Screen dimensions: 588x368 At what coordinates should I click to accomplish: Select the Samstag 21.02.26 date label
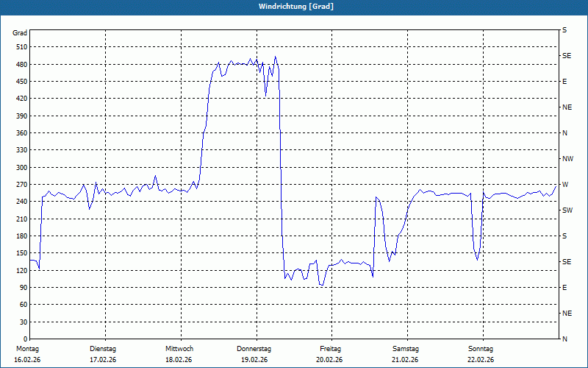406,354
